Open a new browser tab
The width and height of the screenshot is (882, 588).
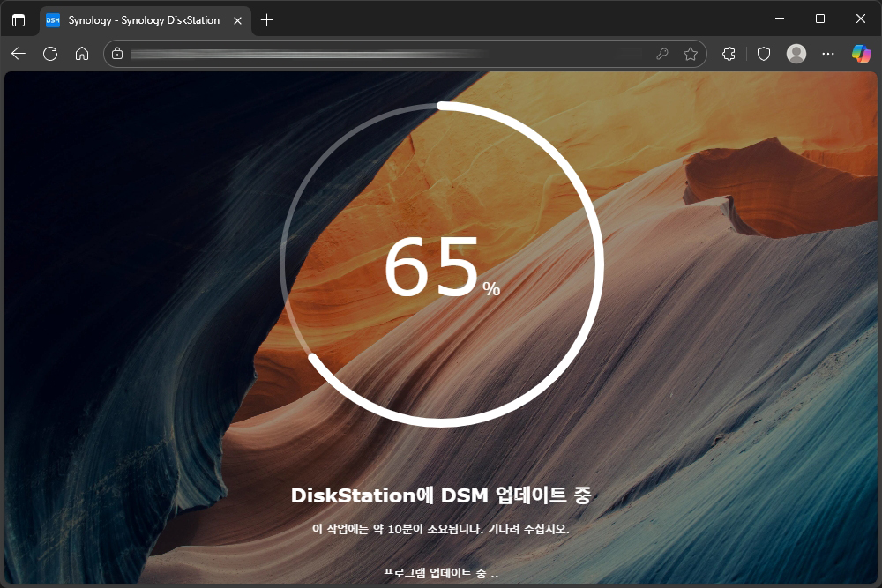(x=266, y=20)
